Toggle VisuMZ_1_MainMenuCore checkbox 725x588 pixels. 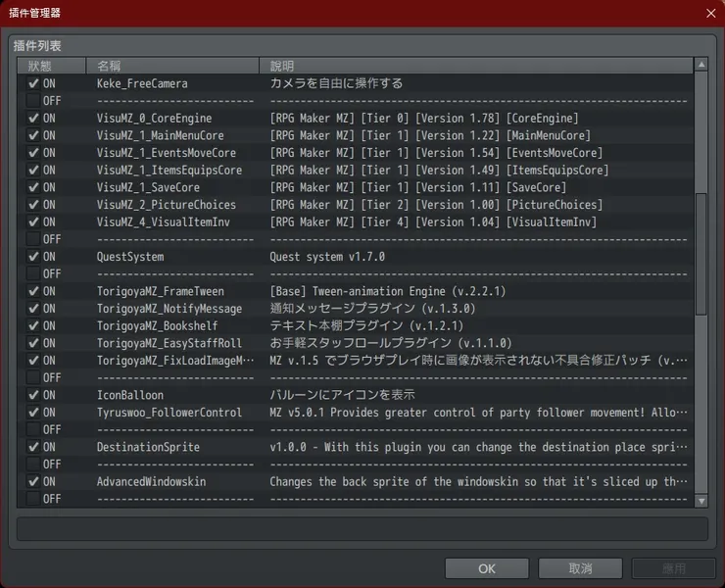[x=33, y=135]
